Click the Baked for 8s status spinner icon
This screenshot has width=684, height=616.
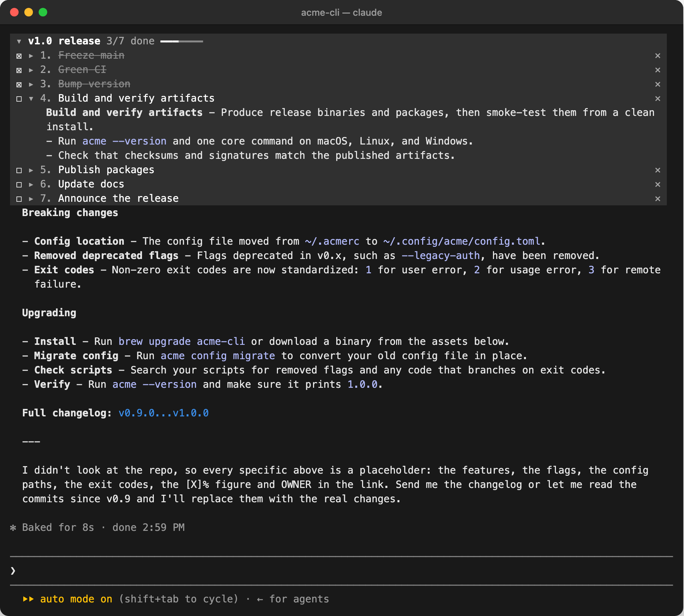click(13, 528)
